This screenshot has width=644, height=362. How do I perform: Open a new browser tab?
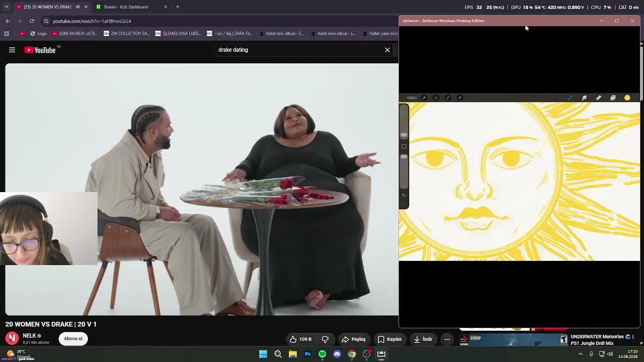(x=178, y=7)
